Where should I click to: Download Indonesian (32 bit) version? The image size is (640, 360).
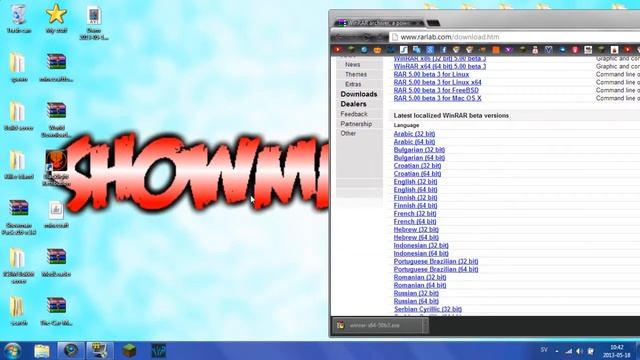[421, 245]
